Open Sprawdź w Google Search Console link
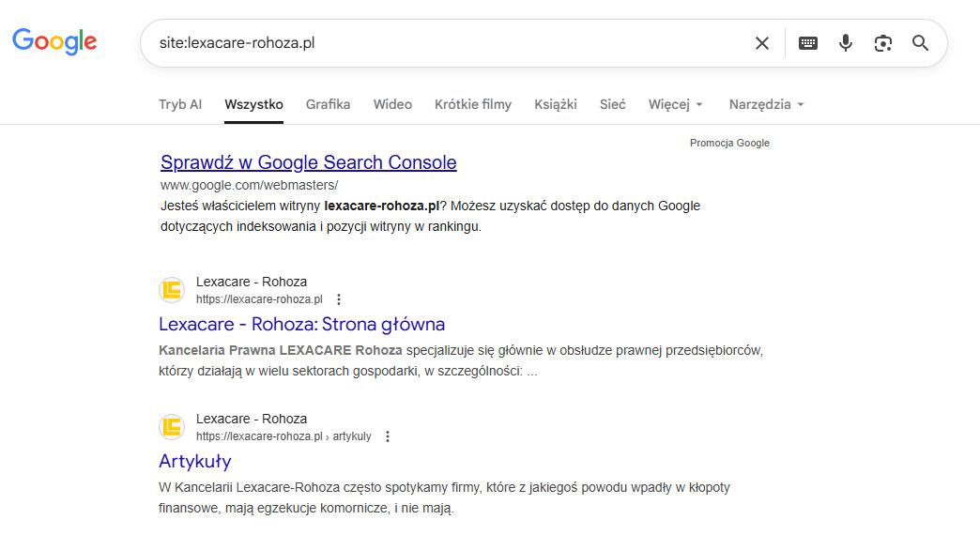980x535 pixels. 309,162
